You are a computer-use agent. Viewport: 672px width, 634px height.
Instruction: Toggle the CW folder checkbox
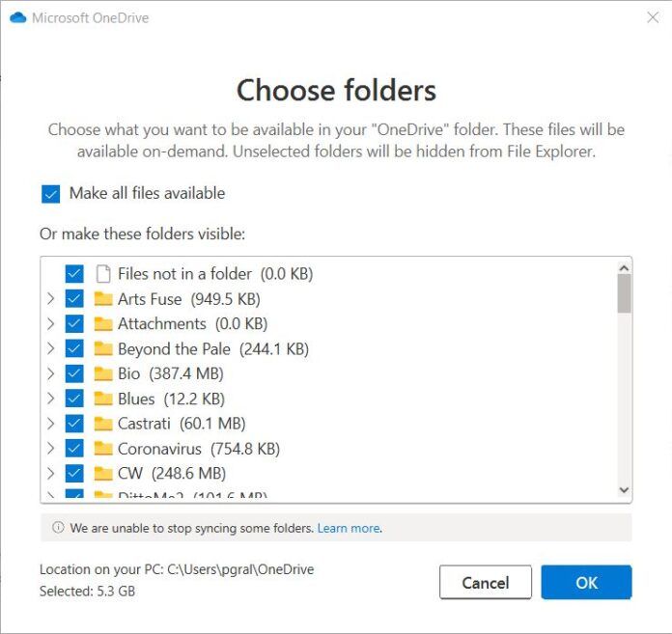point(74,474)
